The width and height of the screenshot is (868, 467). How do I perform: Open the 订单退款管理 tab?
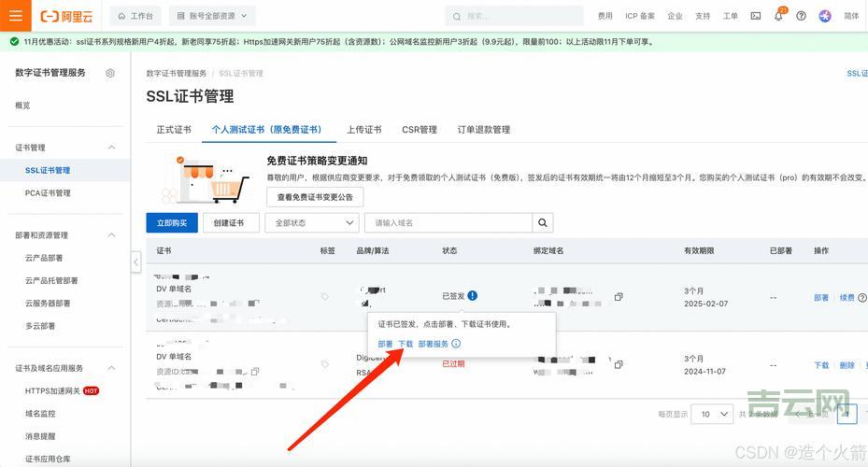(x=484, y=130)
